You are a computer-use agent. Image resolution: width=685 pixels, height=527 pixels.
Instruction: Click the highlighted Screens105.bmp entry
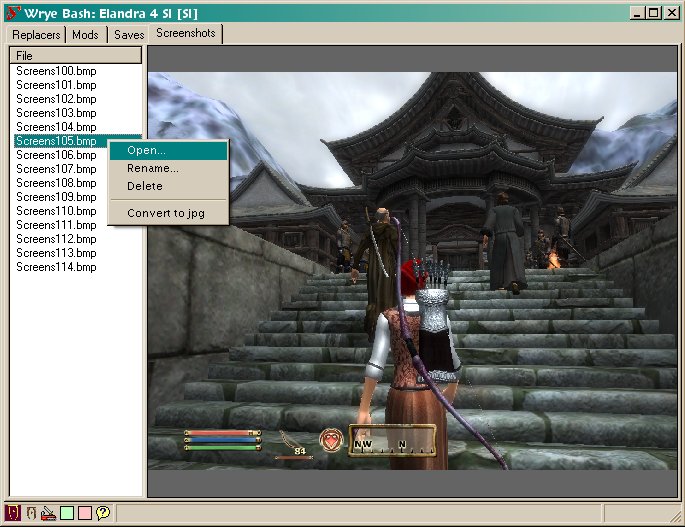[56, 141]
